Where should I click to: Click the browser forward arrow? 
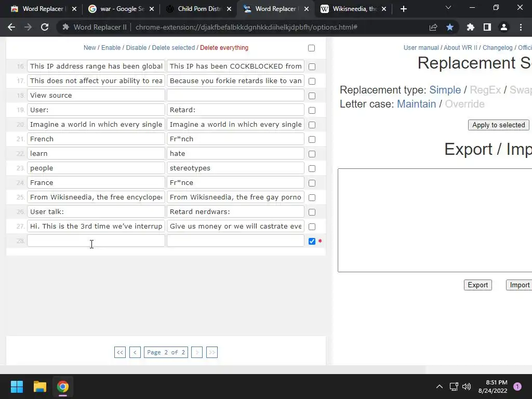(x=28, y=27)
